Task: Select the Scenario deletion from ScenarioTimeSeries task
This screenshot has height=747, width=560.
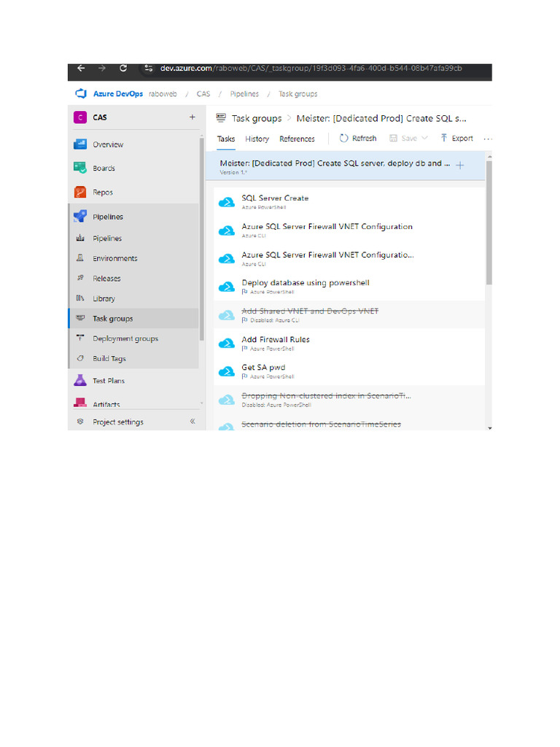Action: point(349,422)
